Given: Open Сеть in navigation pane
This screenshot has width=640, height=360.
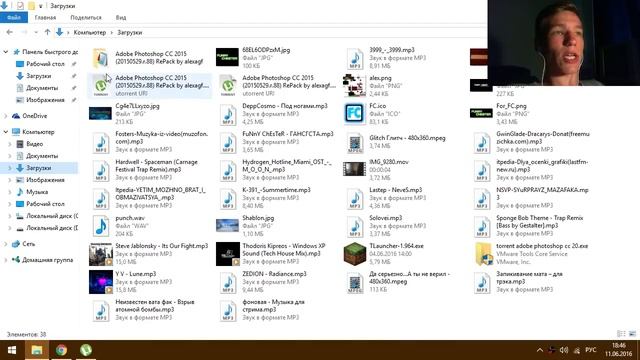Looking at the screenshot, I should 29,244.
